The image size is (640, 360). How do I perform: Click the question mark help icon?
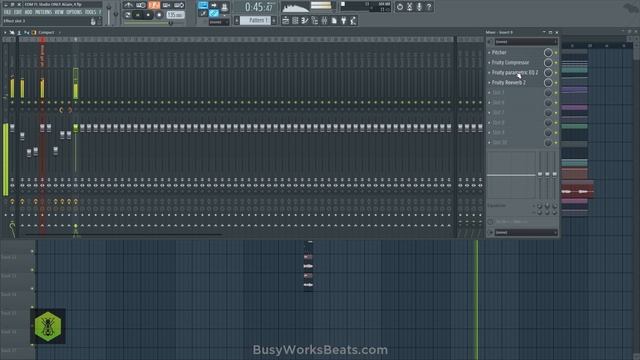point(429,7)
